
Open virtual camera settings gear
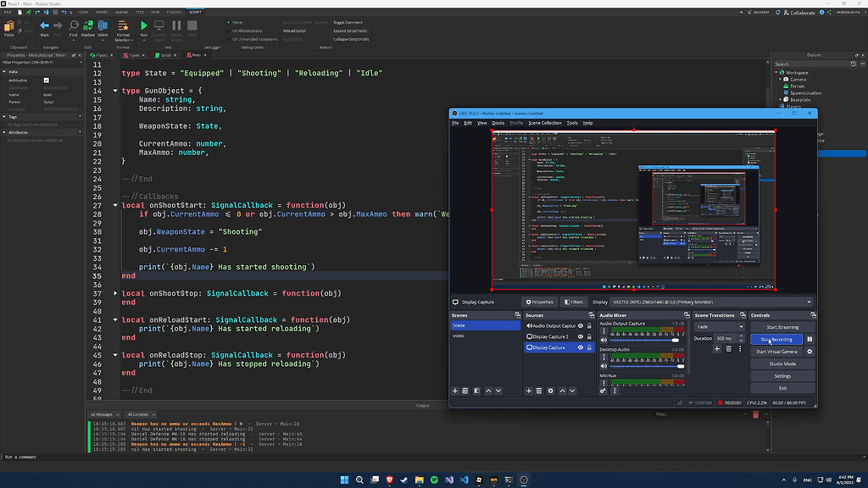[x=810, y=352]
